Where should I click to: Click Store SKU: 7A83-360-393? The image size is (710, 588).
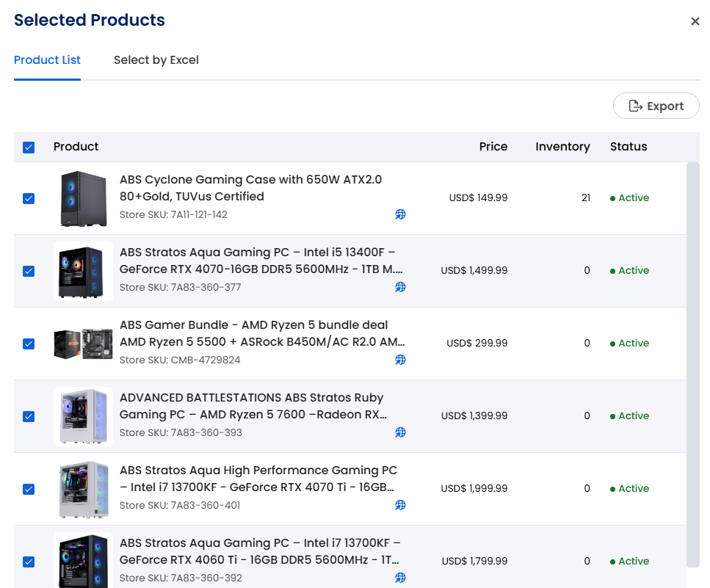pos(181,432)
